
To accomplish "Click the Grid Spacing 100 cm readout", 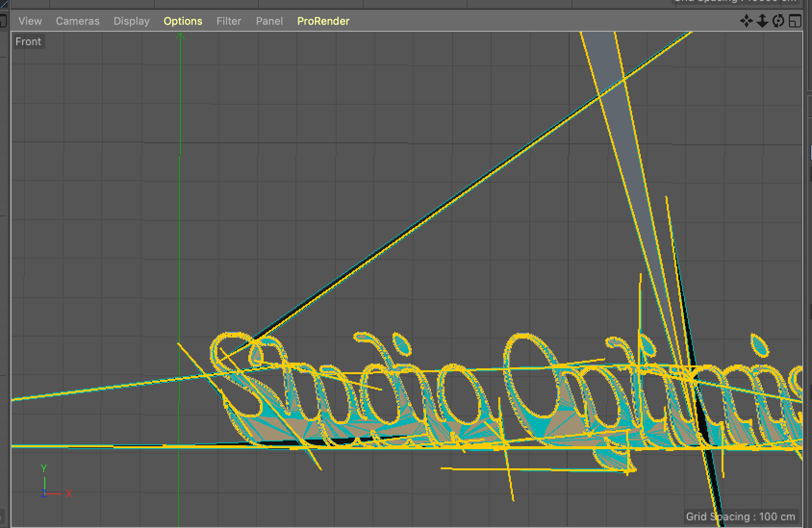I will click(x=740, y=516).
